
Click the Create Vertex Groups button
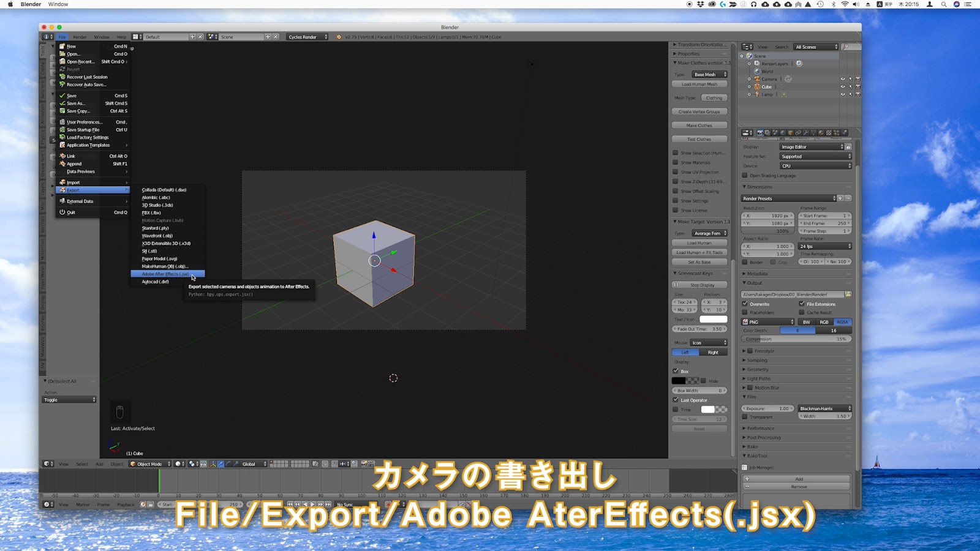(x=699, y=111)
